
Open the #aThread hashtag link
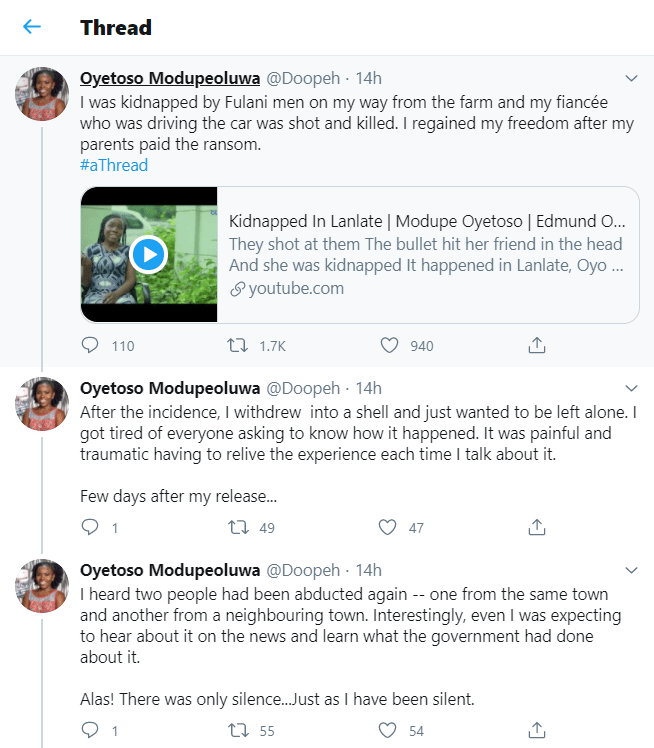(114, 165)
